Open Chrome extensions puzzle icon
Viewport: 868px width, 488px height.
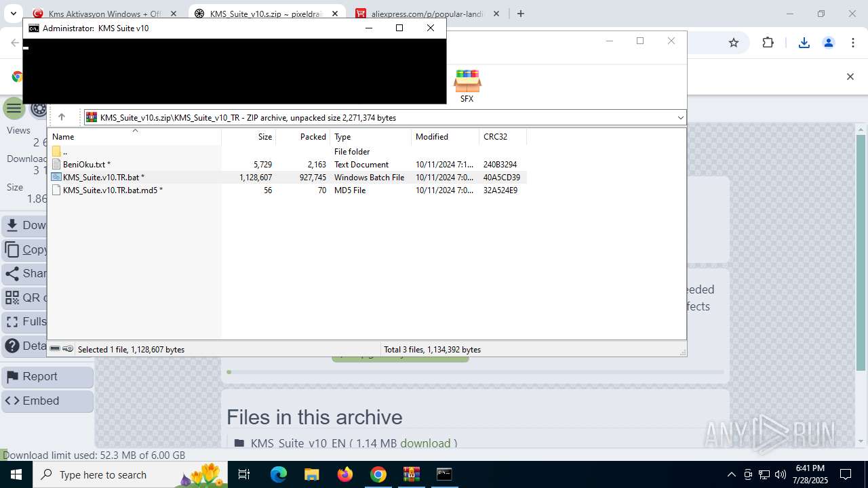768,43
